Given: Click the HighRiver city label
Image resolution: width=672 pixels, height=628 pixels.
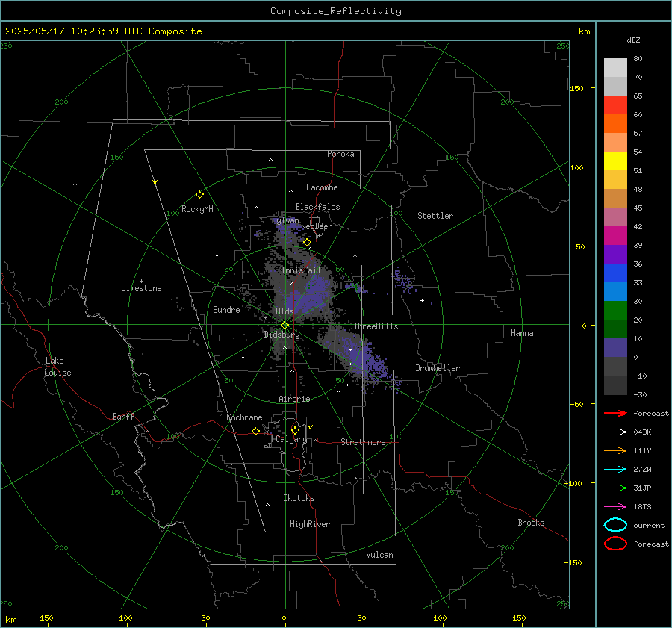Looking at the screenshot, I should [310, 524].
